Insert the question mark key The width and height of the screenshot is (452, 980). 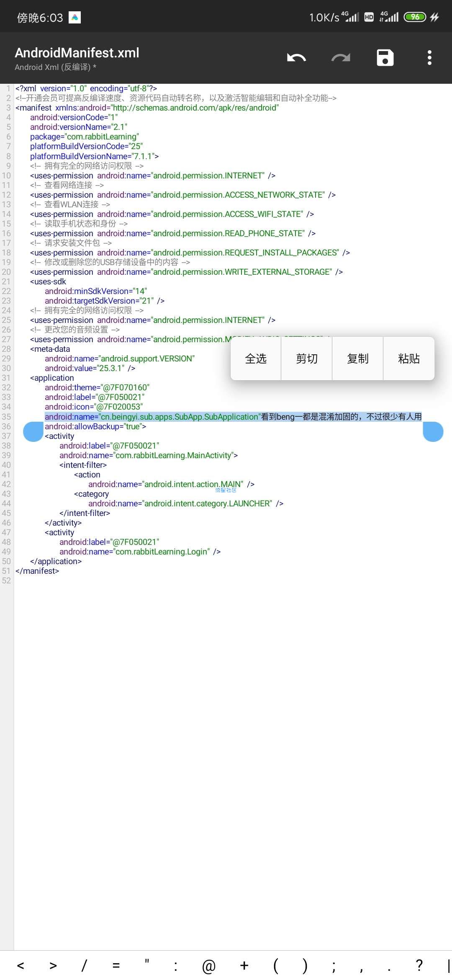(x=419, y=965)
